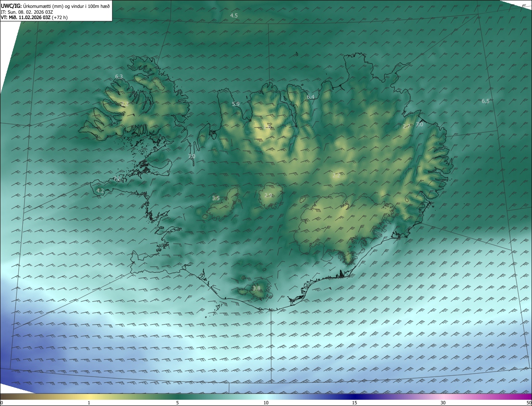
Task: Click the 0 tick on the colour scale
Action: click(2, 403)
